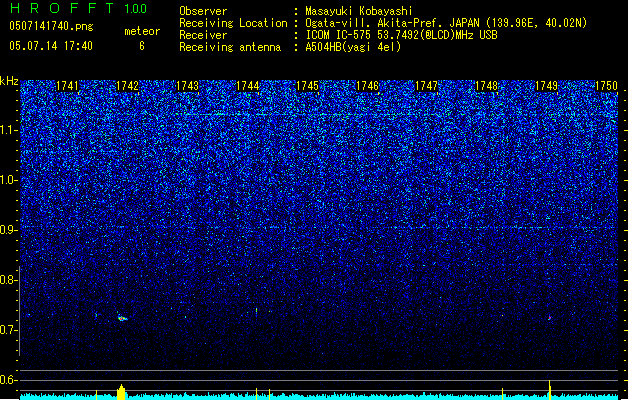Click the date stamp 05.07.14 17:40
This screenshot has width=629, height=400.
click(51, 46)
